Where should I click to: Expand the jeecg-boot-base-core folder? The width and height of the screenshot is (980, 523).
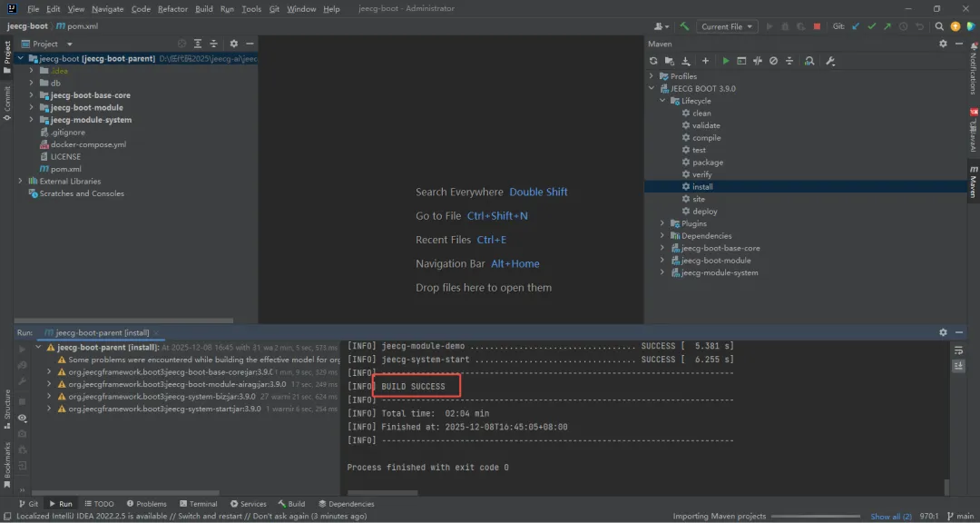(32, 95)
